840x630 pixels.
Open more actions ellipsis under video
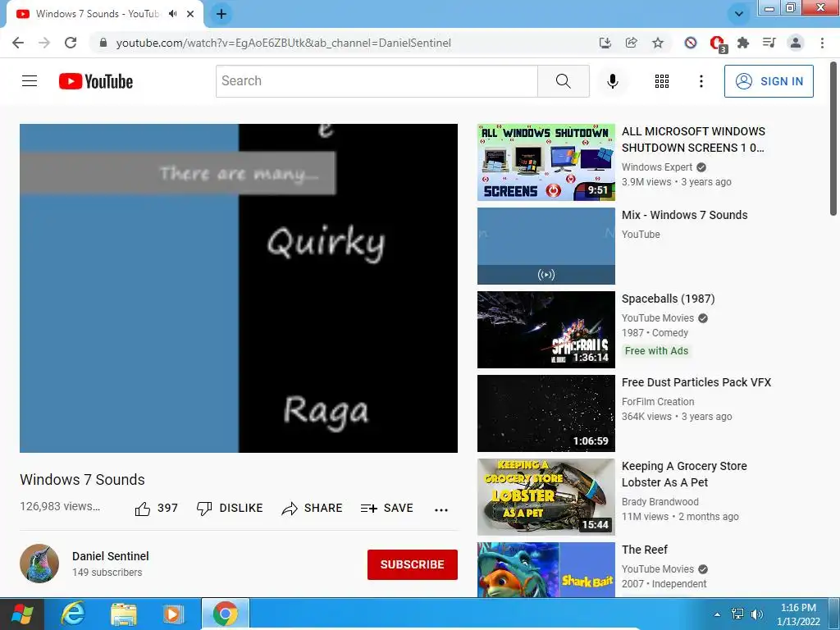click(441, 509)
